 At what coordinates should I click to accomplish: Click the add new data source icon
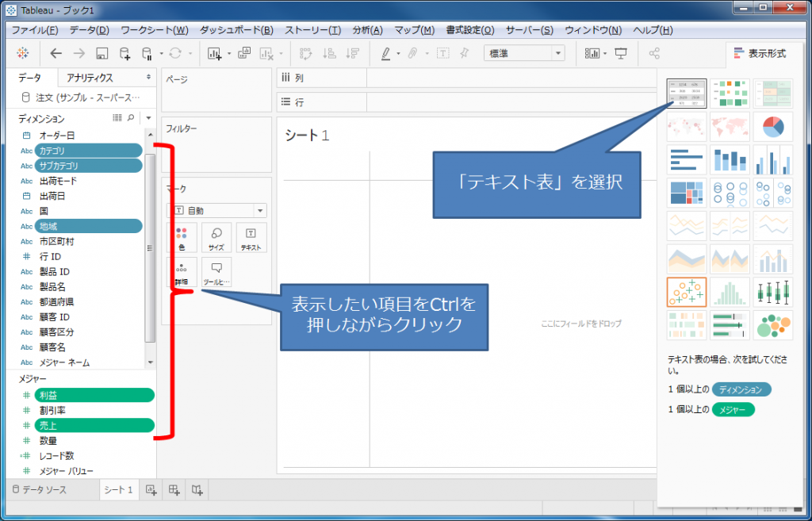(x=124, y=53)
